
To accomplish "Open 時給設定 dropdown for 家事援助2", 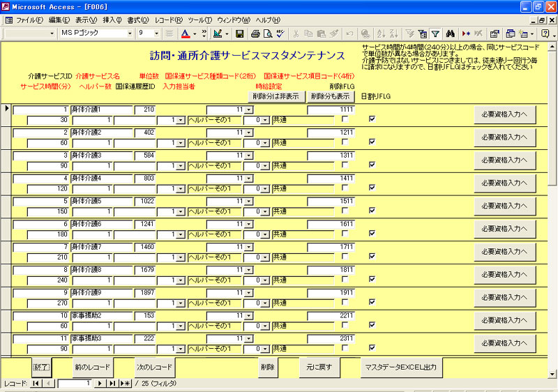I will [265, 326].
